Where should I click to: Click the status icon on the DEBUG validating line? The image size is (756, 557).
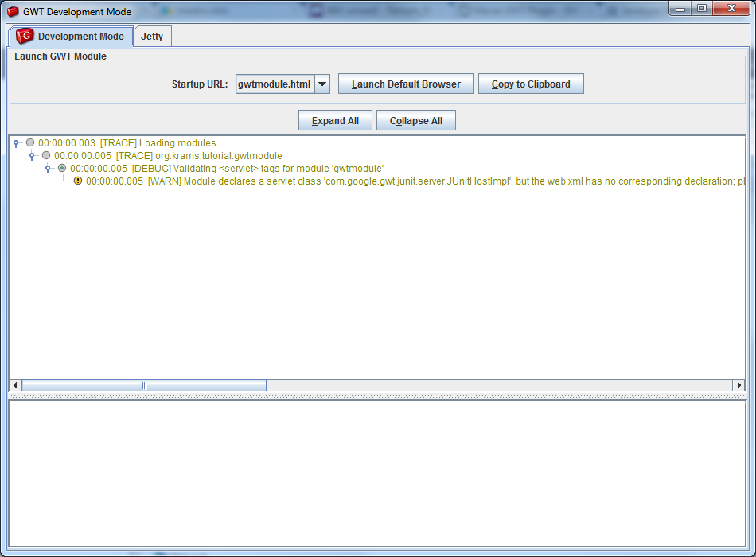coord(62,168)
